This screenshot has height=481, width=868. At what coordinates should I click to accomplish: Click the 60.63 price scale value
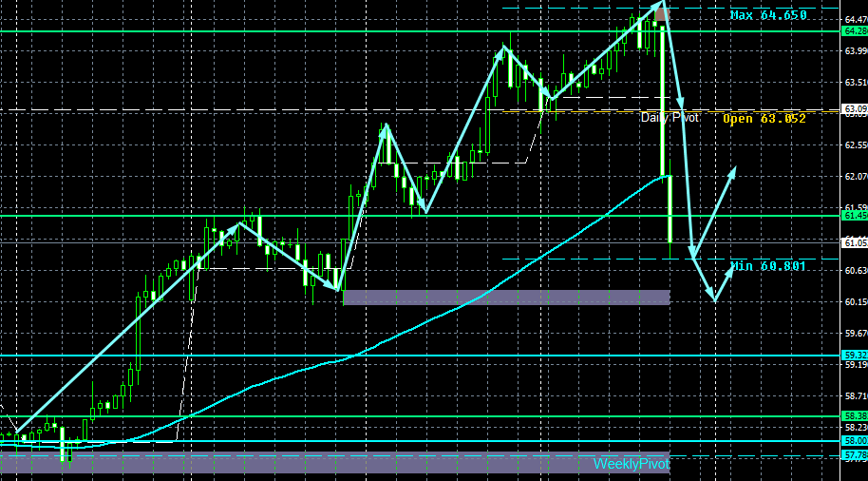(x=856, y=270)
